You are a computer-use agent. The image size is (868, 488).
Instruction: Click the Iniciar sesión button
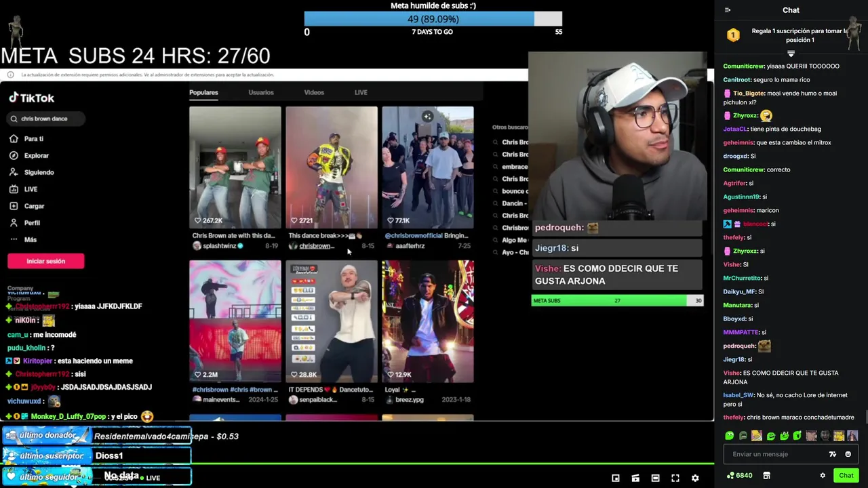pyautogui.click(x=45, y=261)
